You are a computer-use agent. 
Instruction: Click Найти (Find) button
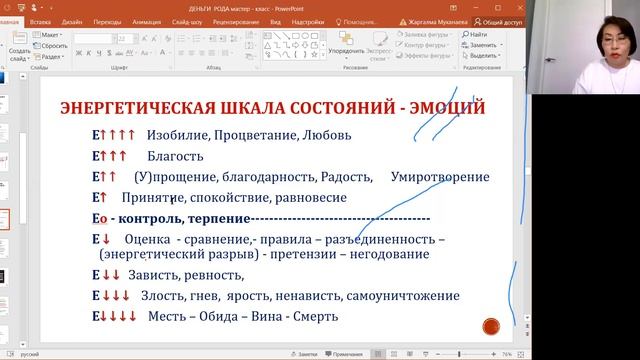(475, 35)
